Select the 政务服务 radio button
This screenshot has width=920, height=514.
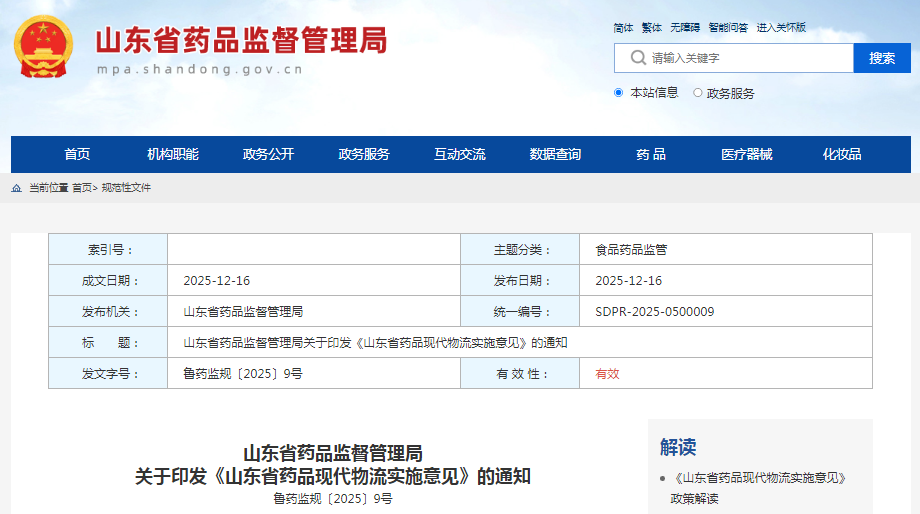tap(698, 93)
